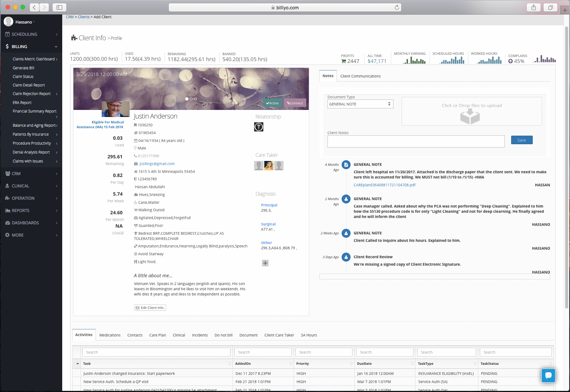
Task: Open the SA Hours tab
Action: point(309,335)
